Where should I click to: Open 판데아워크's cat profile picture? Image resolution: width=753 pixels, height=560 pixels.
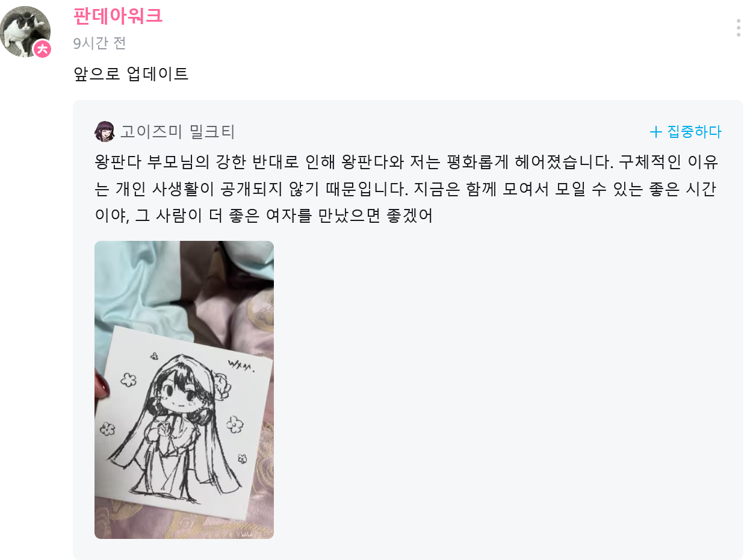point(25,32)
